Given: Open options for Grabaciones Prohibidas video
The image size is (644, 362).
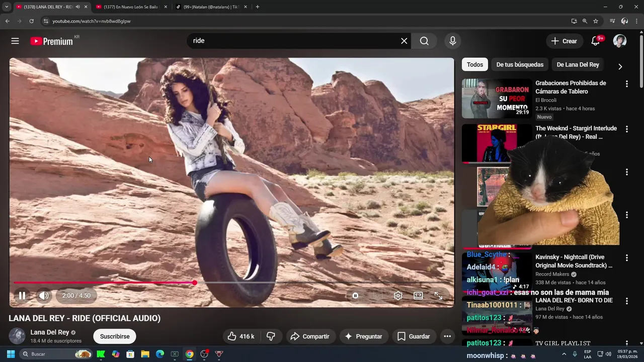Looking at the screenshot, I should [626, 84].
